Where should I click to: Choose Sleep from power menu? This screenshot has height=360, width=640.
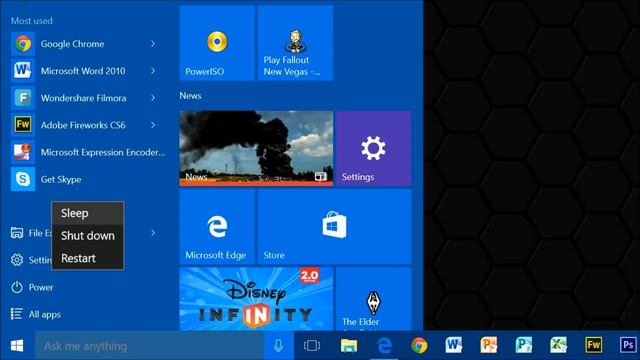(88, 213)
